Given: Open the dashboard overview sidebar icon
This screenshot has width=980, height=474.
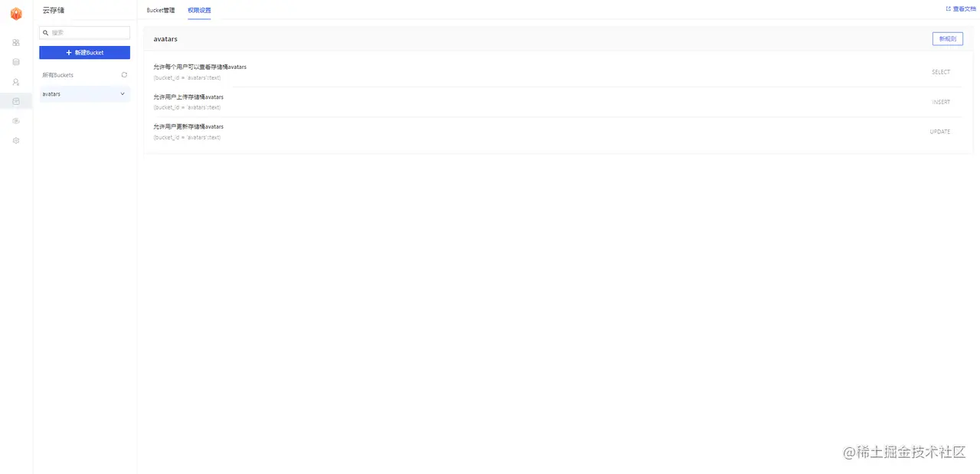Looking at the screenshot, I should 16,43.
